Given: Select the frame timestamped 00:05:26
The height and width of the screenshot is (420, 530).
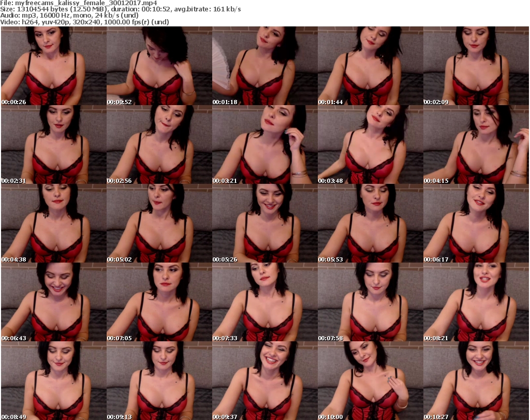Looking at the screenshot, I should click(264, 223).
